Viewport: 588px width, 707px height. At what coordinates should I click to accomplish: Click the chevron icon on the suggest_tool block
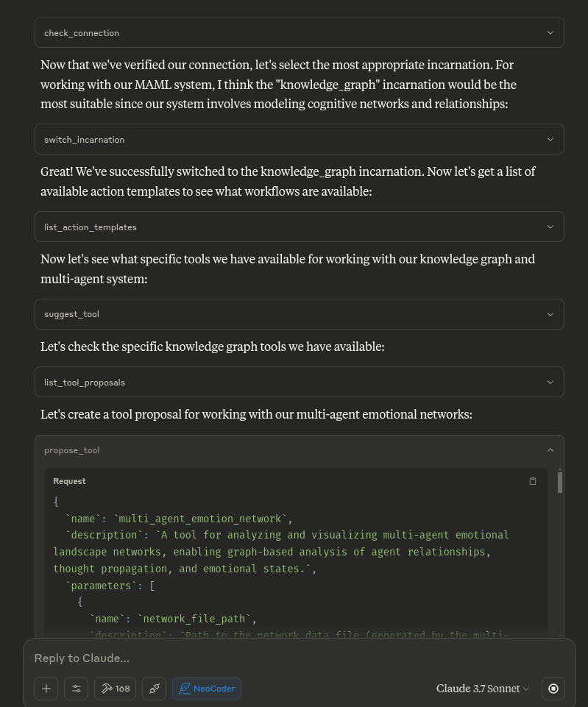[x=550, y=314]
